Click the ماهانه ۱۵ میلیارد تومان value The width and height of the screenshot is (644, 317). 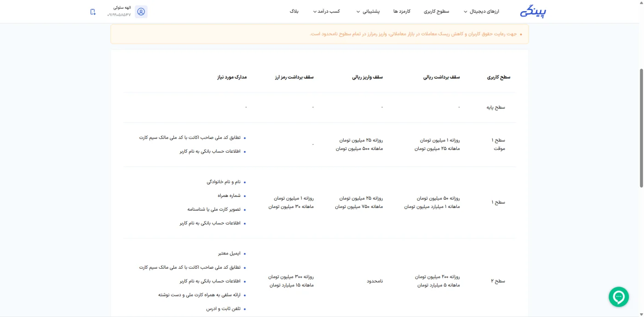292,285
